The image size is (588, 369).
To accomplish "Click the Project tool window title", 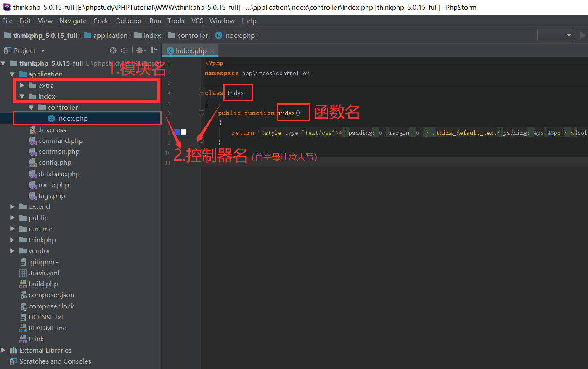I will point(24,50).
